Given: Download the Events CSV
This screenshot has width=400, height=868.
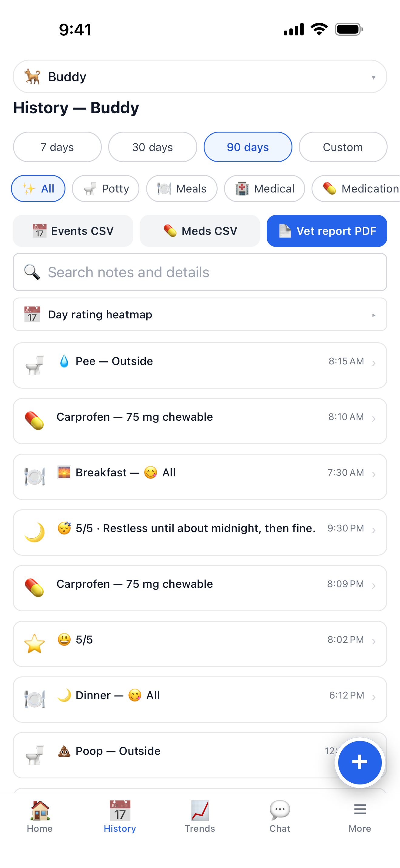Looking at the screenshot, I should (x=73, y=231).
